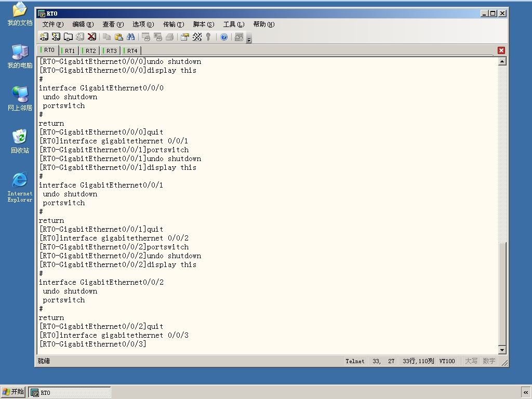The height and width of the screenshot is (399, 532).
Task: Expand the toolbar options arrow
Action: 249,38
